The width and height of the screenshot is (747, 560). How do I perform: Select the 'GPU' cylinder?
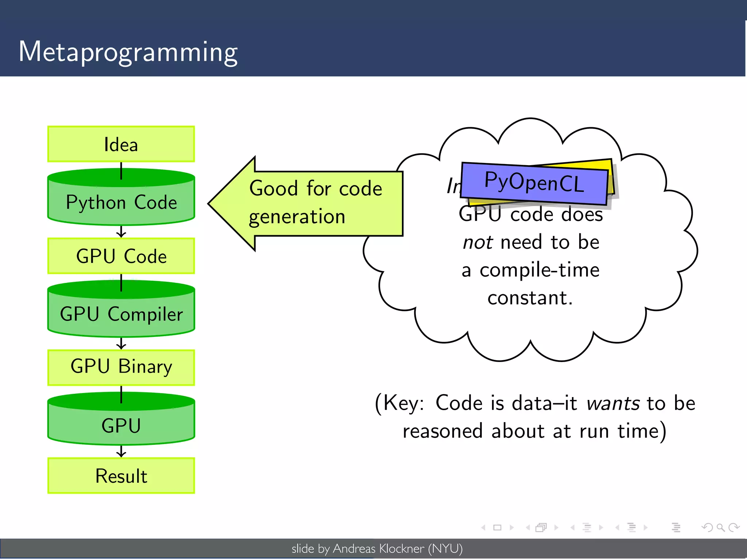coord(121,419)
